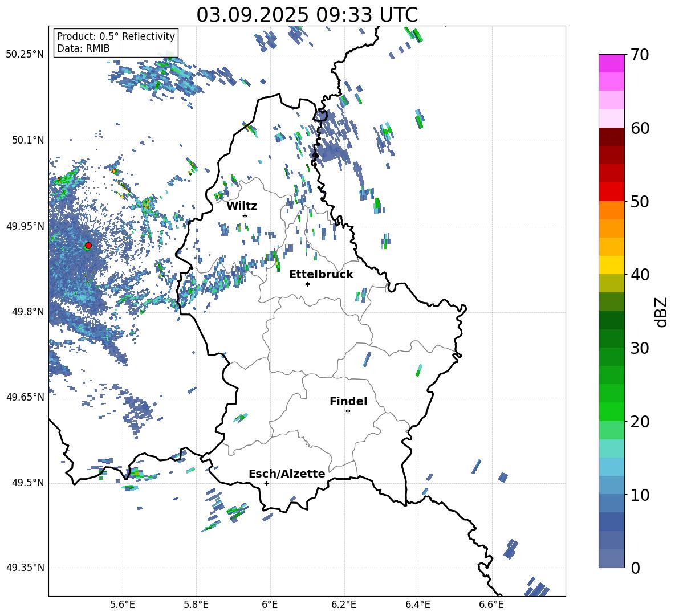Click the 49.35°N latitude label
The width and height of the screenshot is (675, 616).
(25, 568)
